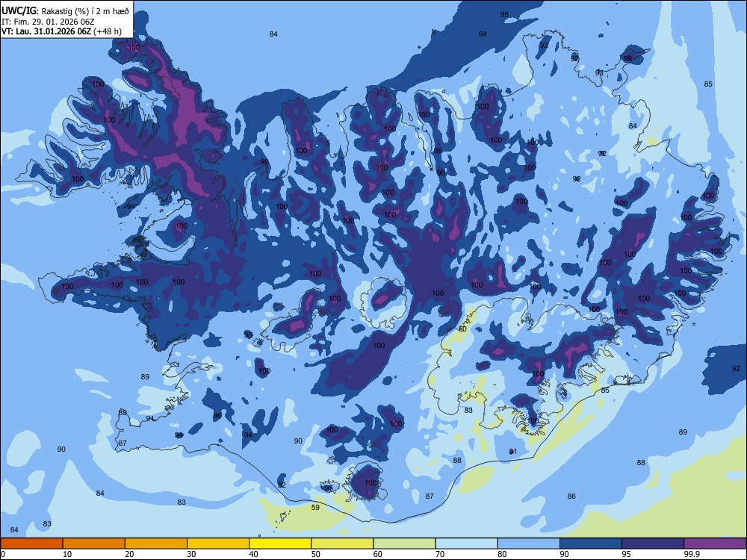747x560 pixels.
Task: Select the indigo 95–99.9 legend swatch
Action: (653, 544)
